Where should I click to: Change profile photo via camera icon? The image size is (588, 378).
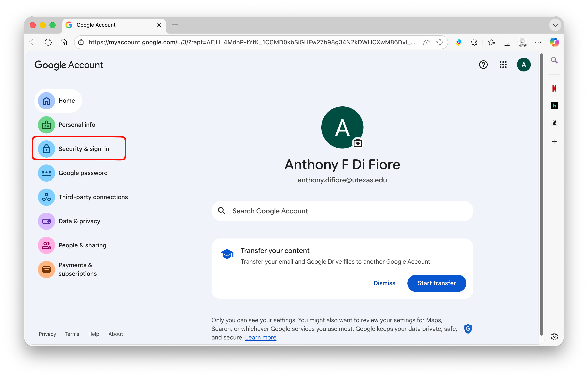357,143
